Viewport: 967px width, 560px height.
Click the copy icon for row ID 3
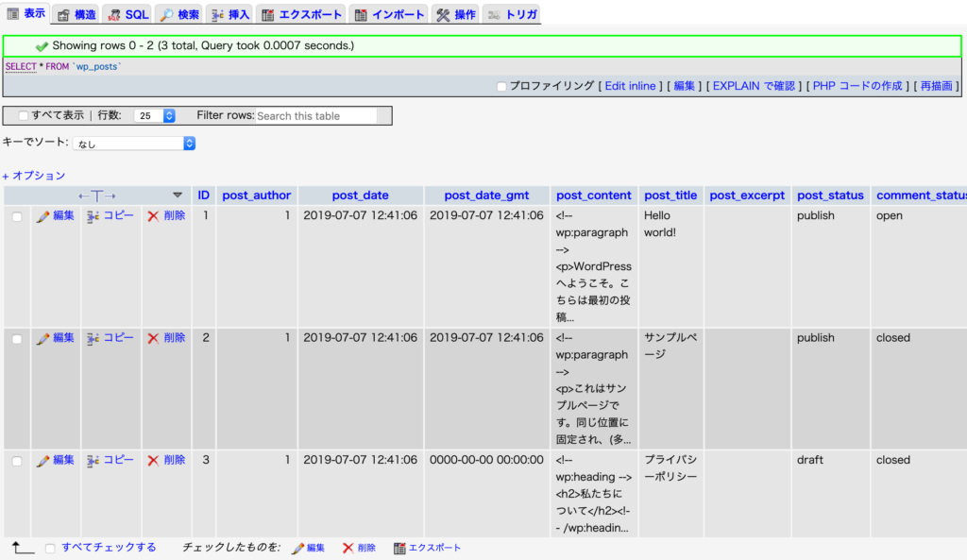pos(93,461)
